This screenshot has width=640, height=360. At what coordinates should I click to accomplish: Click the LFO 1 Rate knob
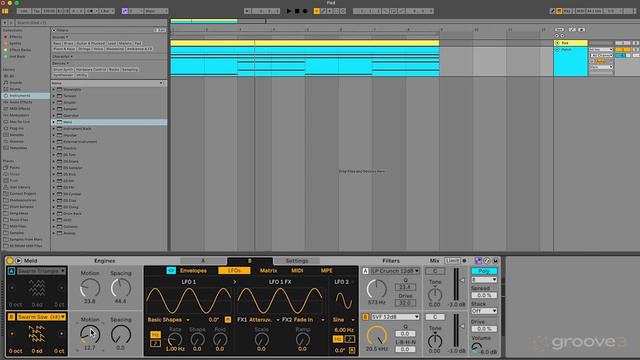point(175,339)
